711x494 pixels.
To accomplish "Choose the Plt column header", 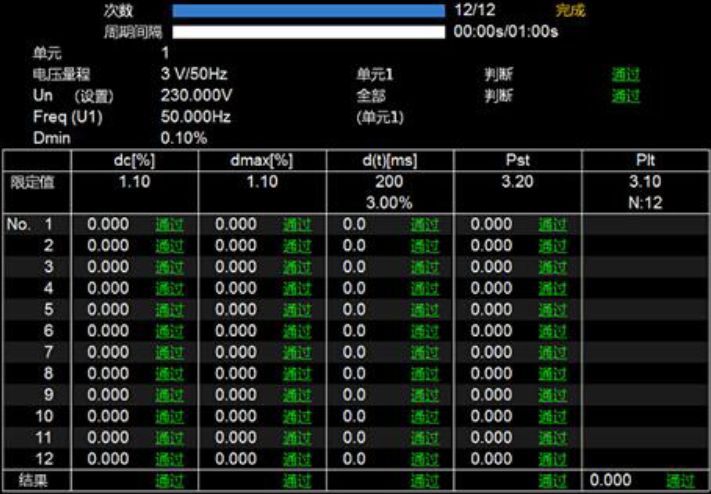I will [646, 160].
